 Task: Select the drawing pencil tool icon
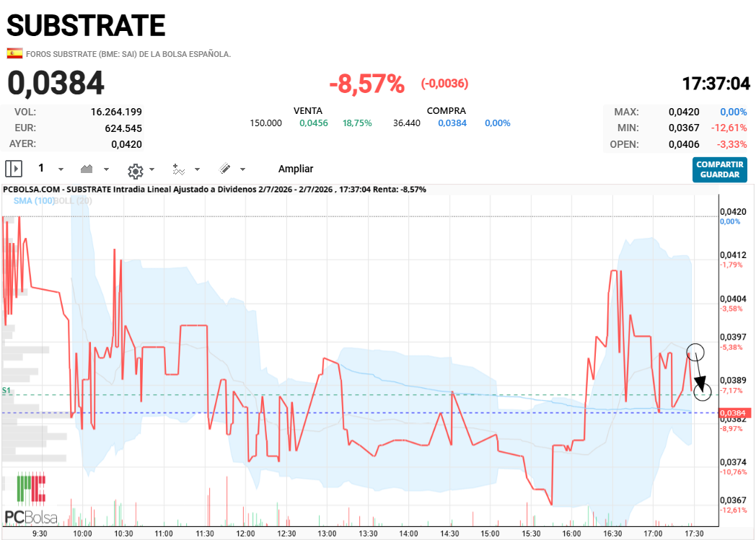224,169
